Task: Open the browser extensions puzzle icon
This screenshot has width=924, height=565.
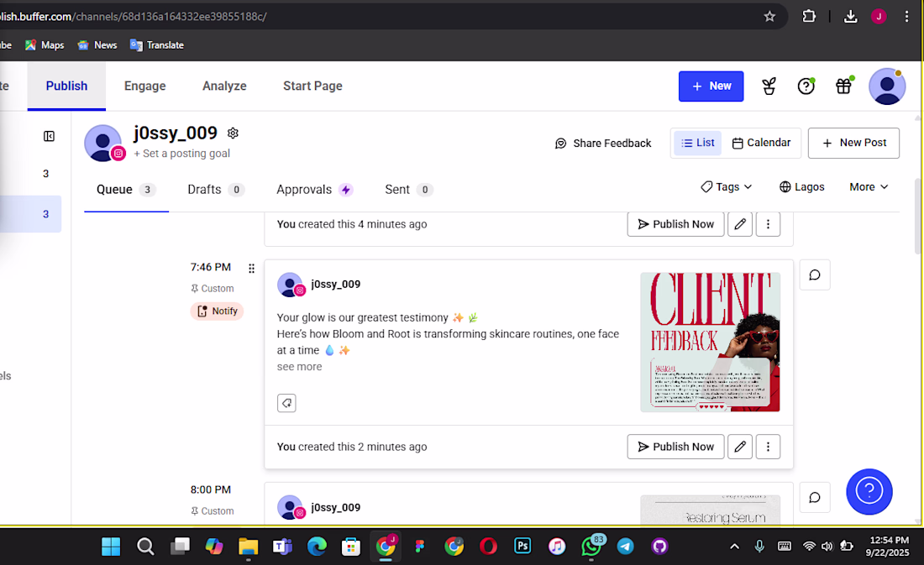Action: tap(809, 17)
